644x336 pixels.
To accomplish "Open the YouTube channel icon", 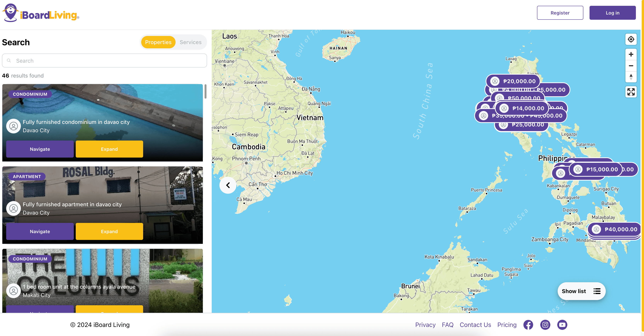I will pos(562,325).
